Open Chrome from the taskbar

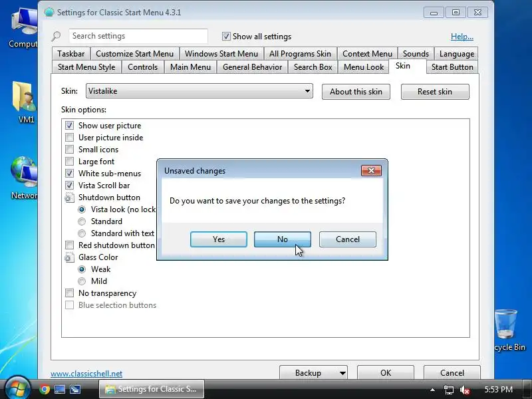45,389
